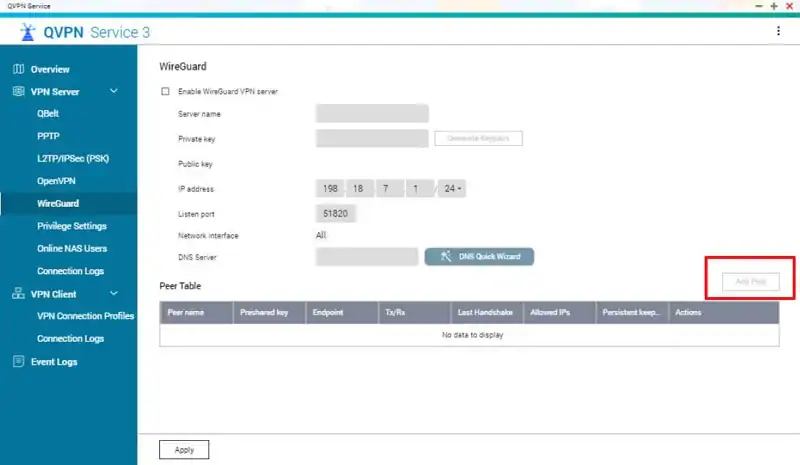The width and height of the screenshot is (800, 465).
Task: Click the QVPN Service logo icon
Action: tap(28, 32)
